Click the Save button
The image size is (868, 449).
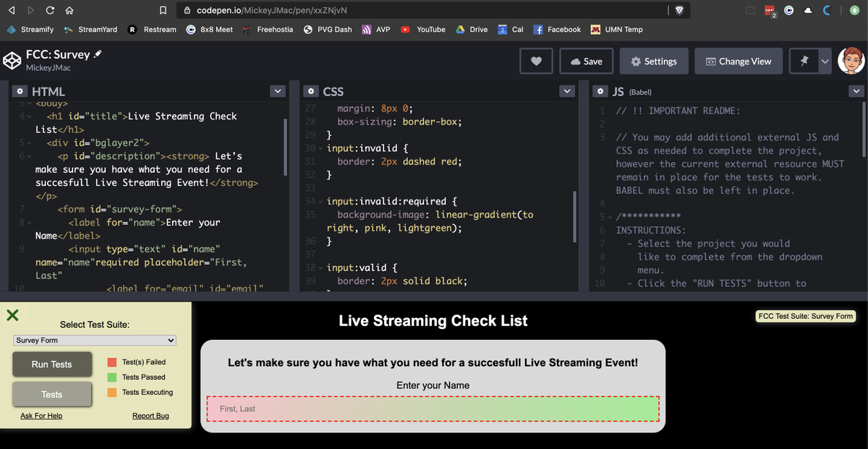[587, 61]
